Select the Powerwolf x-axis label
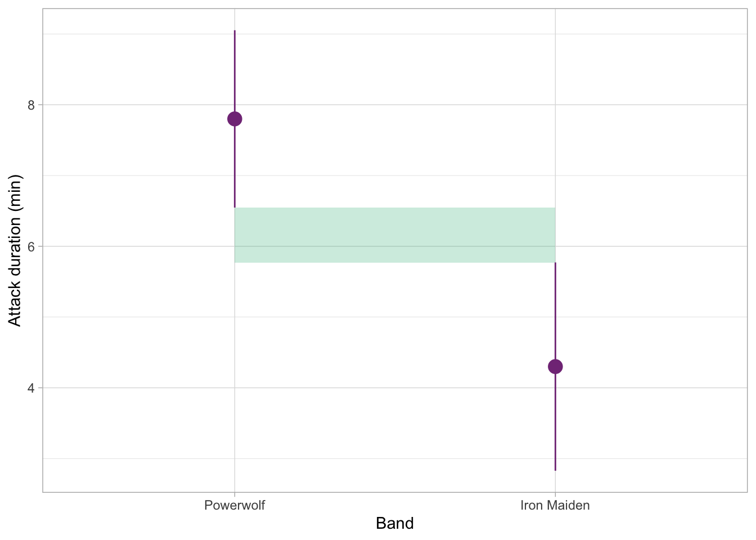 pos(235,505)
